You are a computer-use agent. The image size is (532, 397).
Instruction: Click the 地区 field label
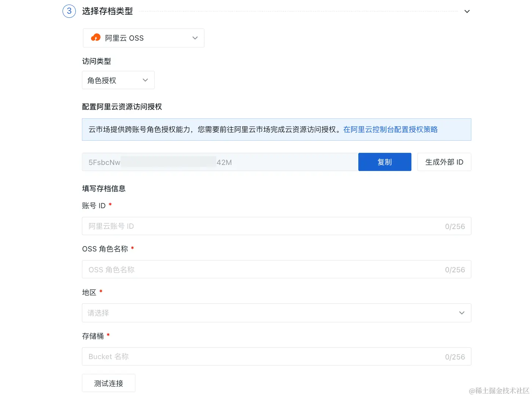click(89, 292)
